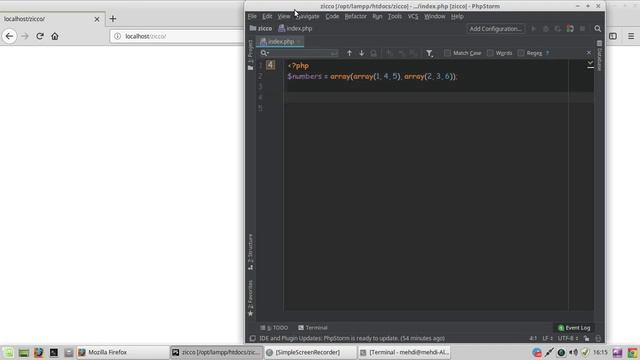The width and height of the screenshot is (640, 360).
Task: Click the index.php breadcrumb in navigation bar
Action: coord(295,29)
